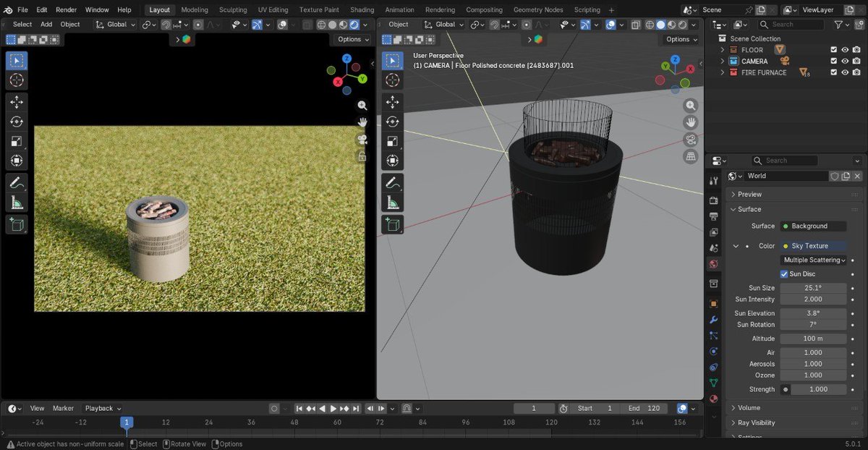Open the Output properties tab
Viewport: 868px width, 450px height.
(714, 216)
